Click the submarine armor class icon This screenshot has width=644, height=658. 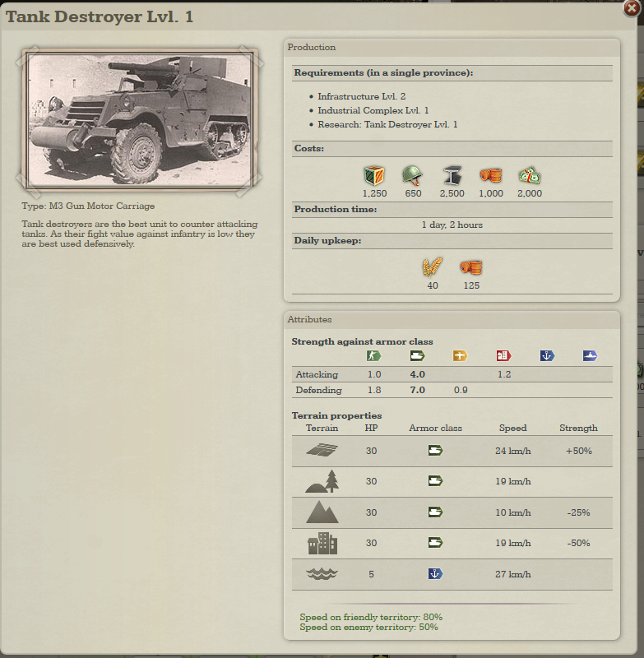tap(590, 356)
